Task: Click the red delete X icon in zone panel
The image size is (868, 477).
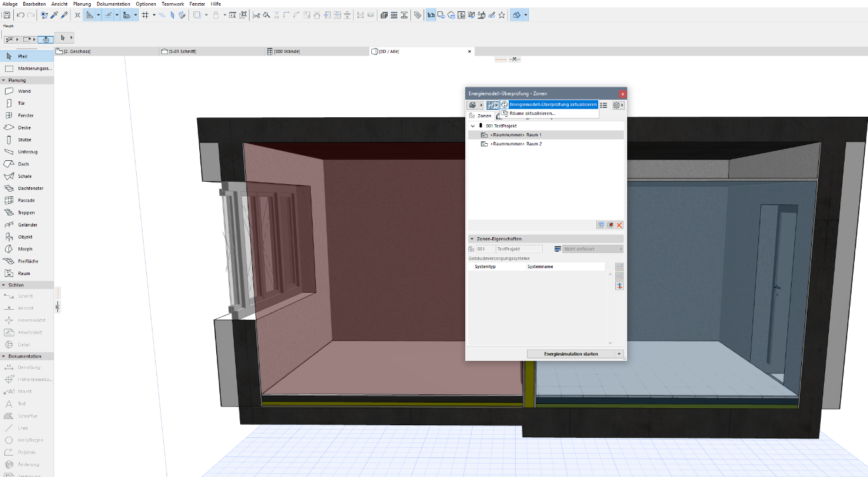Action: (619, 225)
